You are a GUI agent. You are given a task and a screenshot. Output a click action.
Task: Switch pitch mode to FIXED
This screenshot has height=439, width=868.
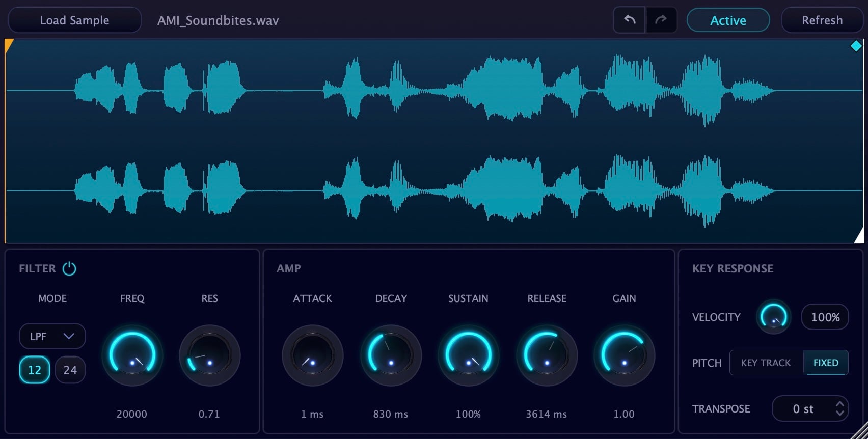click(826, 363)
